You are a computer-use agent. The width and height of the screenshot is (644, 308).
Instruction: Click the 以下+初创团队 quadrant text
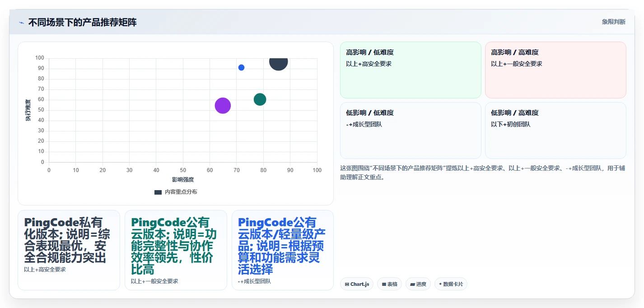pyautogui.click(x=510, y=124)
